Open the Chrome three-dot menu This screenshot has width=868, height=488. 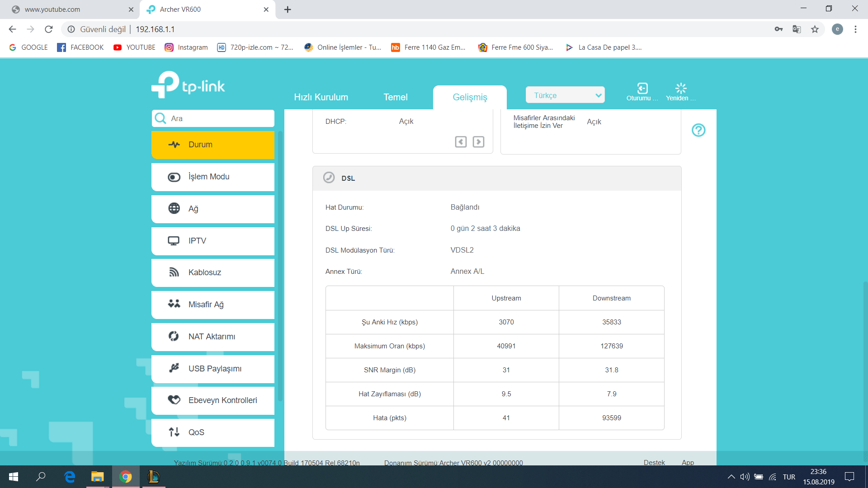pos(855,29)
